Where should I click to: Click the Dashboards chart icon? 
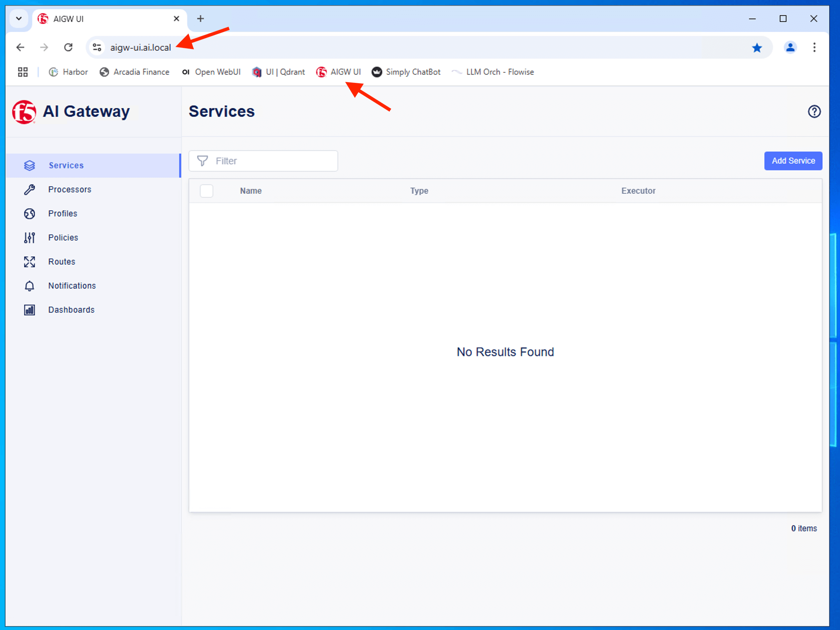pos(29,310)
